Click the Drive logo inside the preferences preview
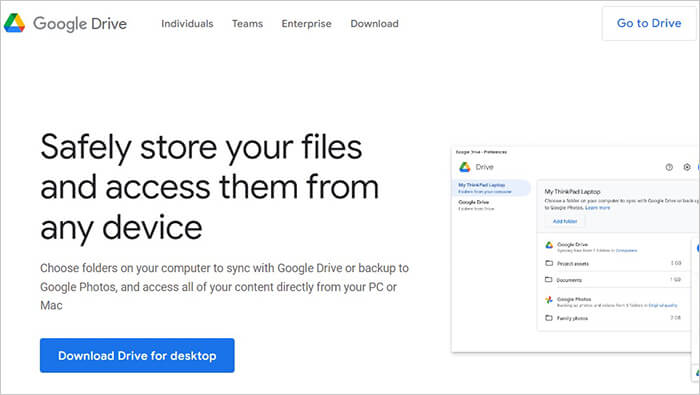The image size is (700, 395). pos(465,167)
